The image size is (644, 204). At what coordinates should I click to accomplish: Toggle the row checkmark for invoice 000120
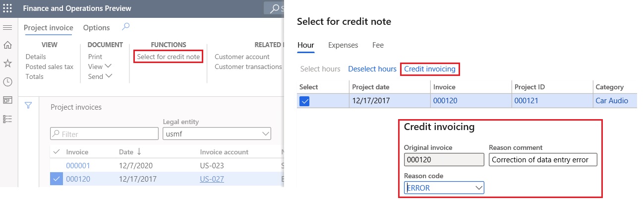pyautogui.click(x=56, y=179)
